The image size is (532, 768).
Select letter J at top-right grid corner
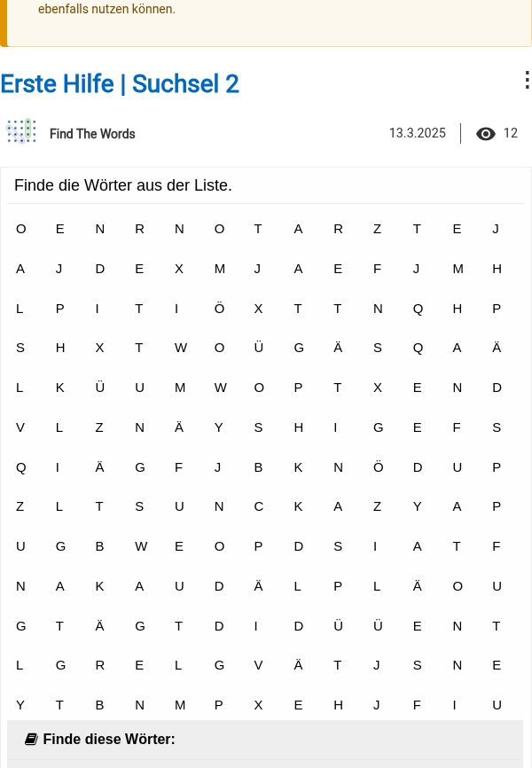coord(496,229)
